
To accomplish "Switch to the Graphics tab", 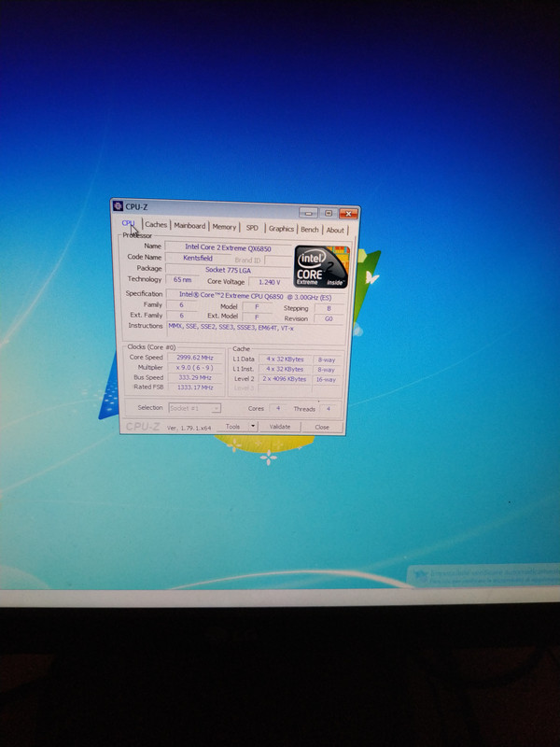I will 282,229.
